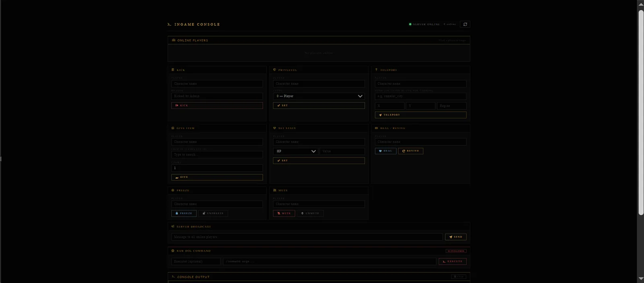Click the green server online status dot
Screen dimensions: 644x283
[x=410, y=24]
